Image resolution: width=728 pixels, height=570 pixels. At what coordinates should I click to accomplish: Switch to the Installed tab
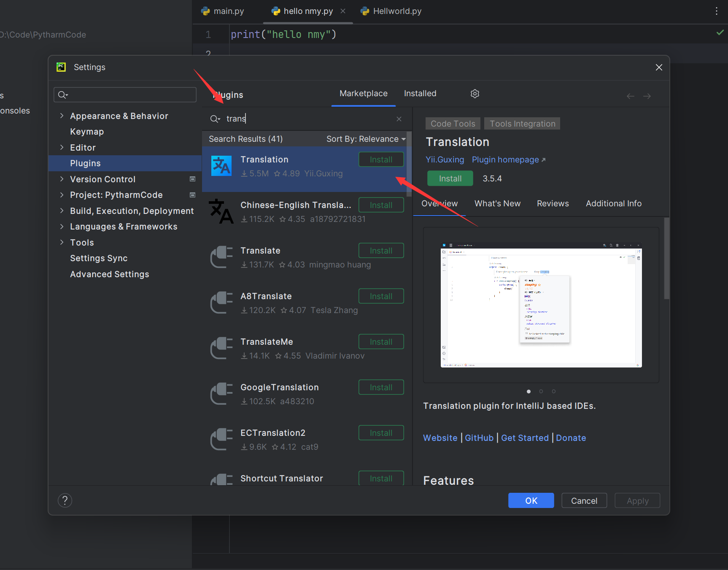click(x=420, y=93)
